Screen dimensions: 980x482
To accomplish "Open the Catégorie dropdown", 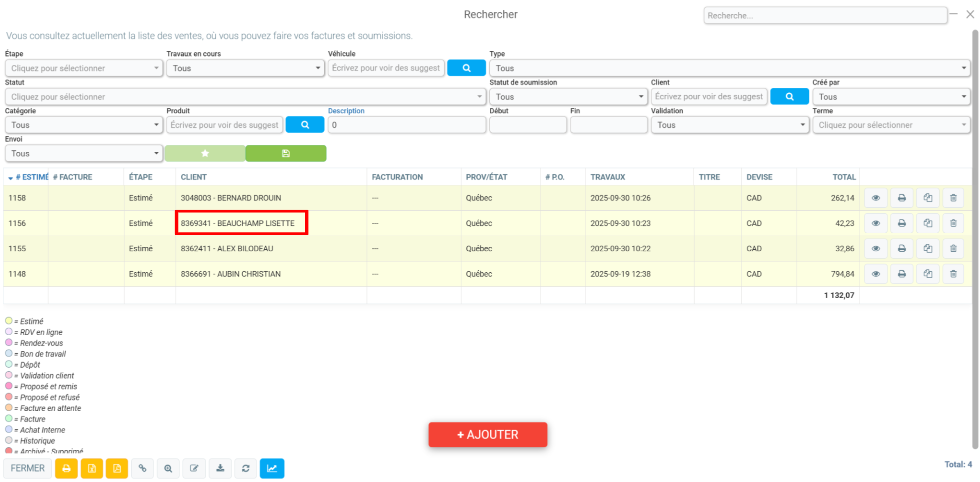I will click(84, 125).
